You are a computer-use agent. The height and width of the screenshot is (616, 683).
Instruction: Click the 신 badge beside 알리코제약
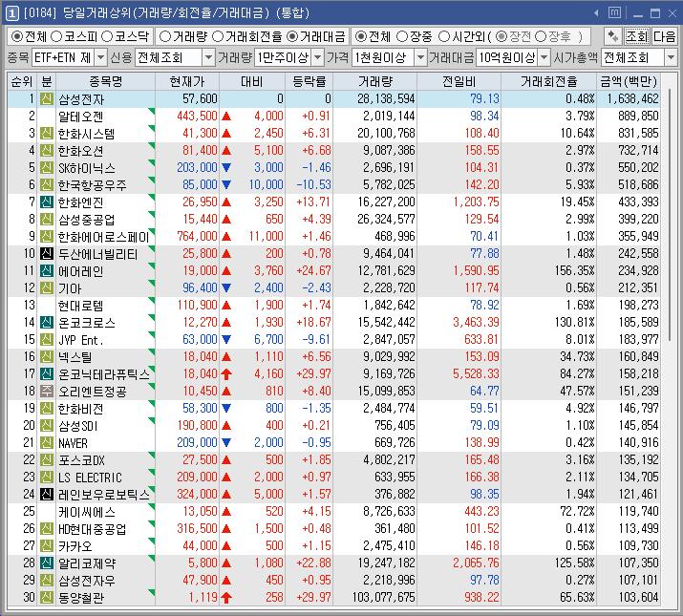coord(47,563)
